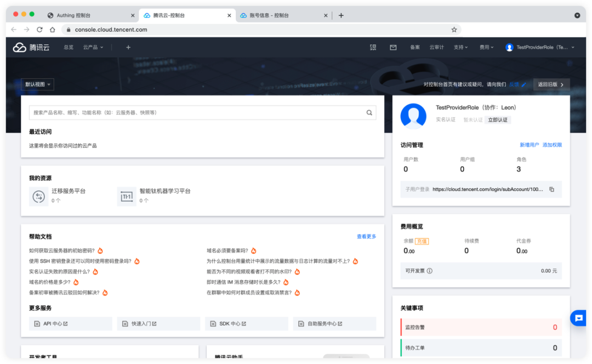Reload the page in browser
This screenshot has height=364, width=592.
(39, 30)
